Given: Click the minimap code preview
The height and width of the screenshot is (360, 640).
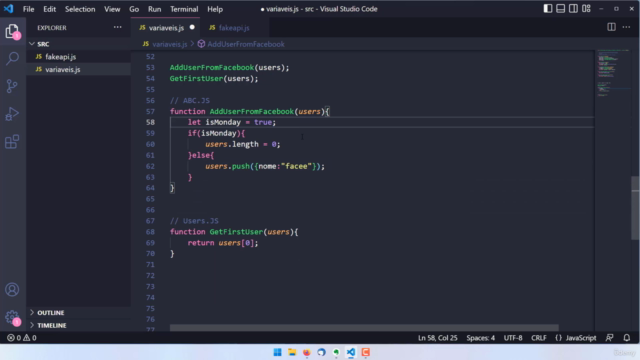Looking at the screenshot, I should pyautogui.click(x=612, y=73).
